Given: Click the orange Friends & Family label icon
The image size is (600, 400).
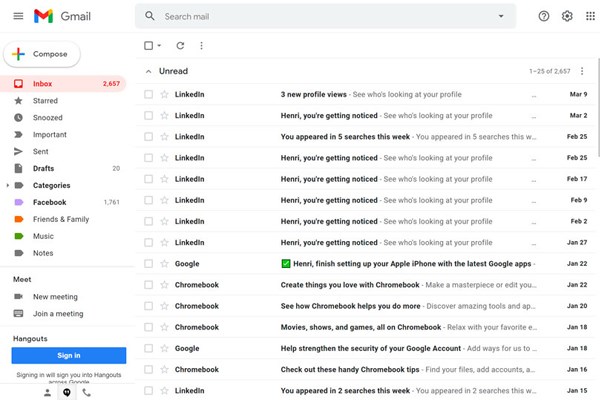Looking at the screenshot, I should pos(19,219).
